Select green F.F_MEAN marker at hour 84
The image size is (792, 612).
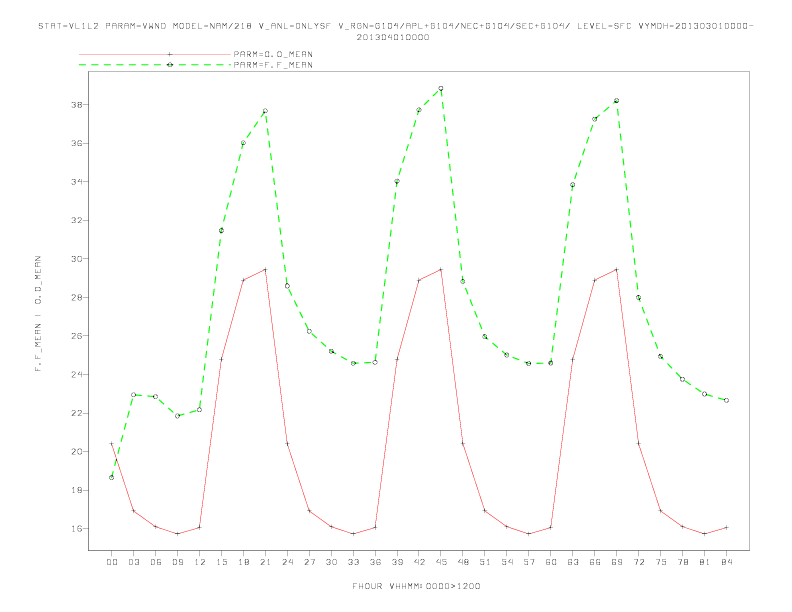click(x=726, y=400)
